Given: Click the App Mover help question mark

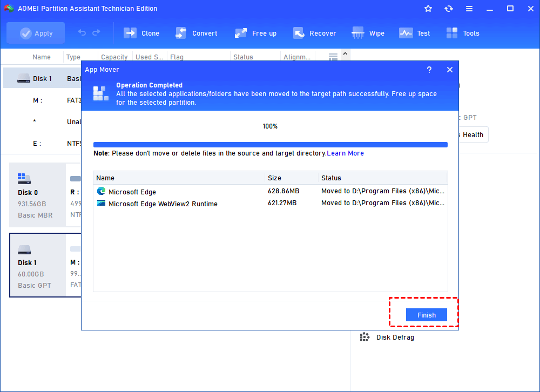Looking at the screenshot, I should pyautogui.click(x=429, y=70).
